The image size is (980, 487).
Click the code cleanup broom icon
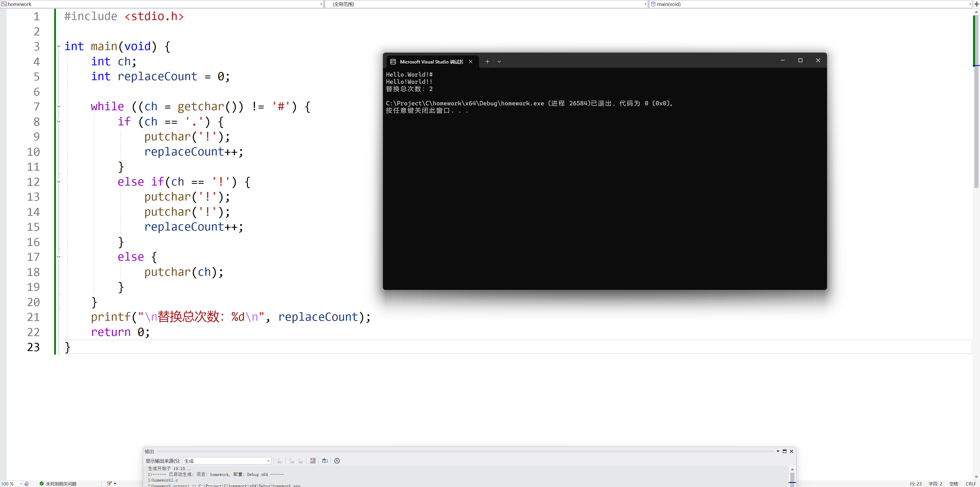point(110,484)
